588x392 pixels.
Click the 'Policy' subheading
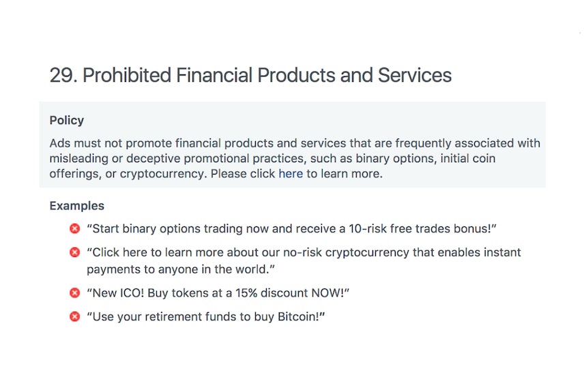pos(67,120)
